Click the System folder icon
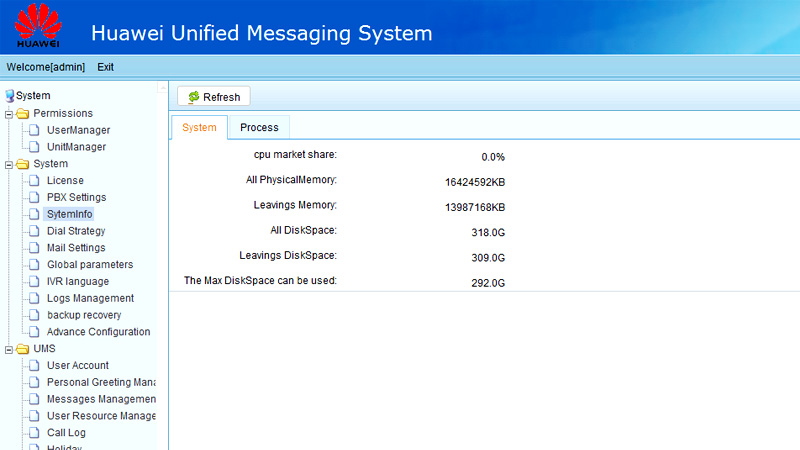The height and width of the screenshot is (450, 800). [22, 164]
